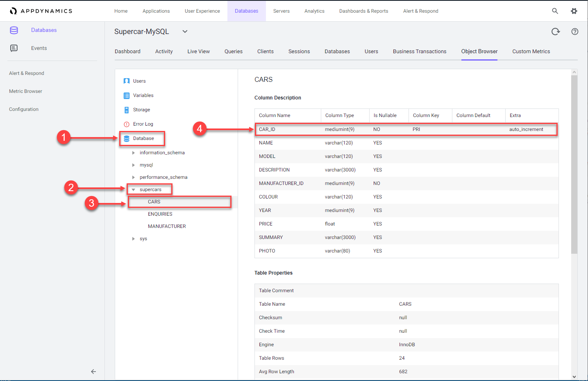Click the Events sidebar icon
Screen dimensions: 588x381
tap(14, 48)
